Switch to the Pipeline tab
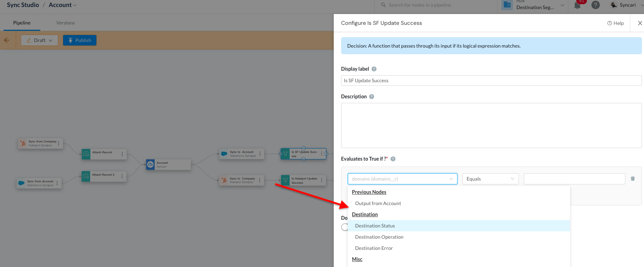Viewport: 644px width, 267px height. [22, 23]
